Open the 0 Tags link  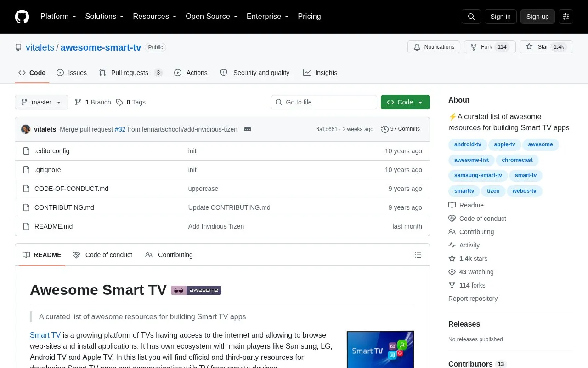(x=131, y=102)
